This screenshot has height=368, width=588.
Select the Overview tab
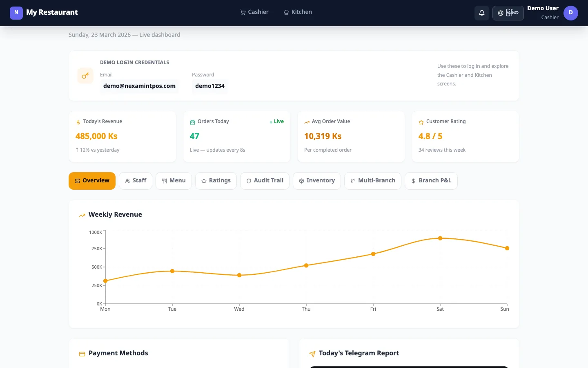coord(92,181)
